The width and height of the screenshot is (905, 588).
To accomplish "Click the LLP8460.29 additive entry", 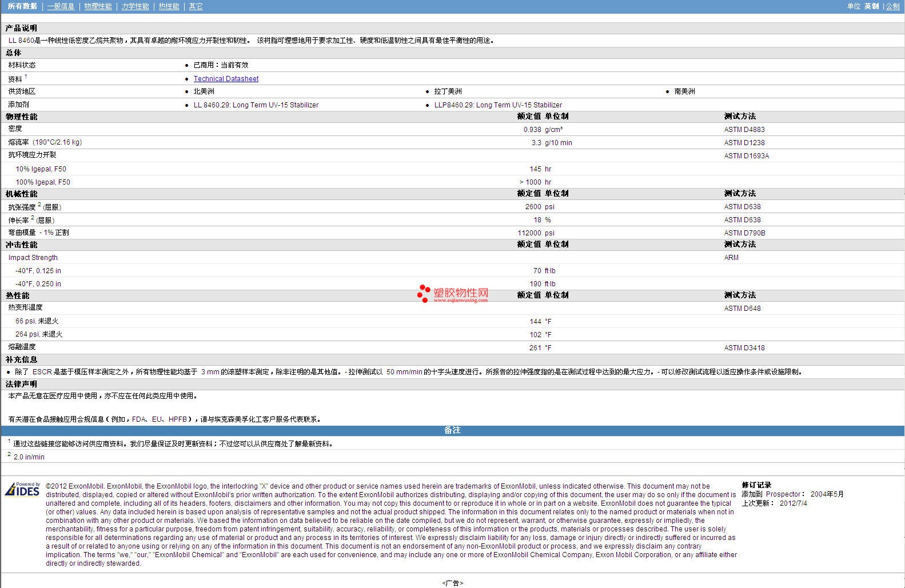I will (498, 105).
